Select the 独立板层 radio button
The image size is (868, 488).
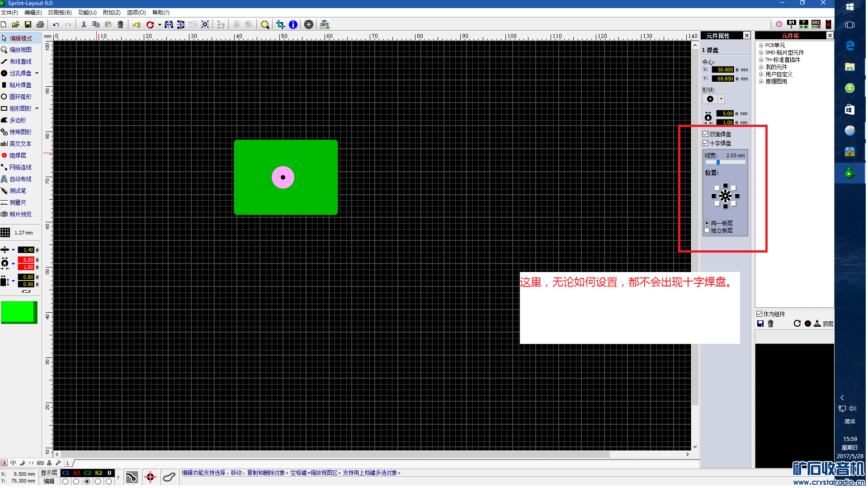pos(707,230)
